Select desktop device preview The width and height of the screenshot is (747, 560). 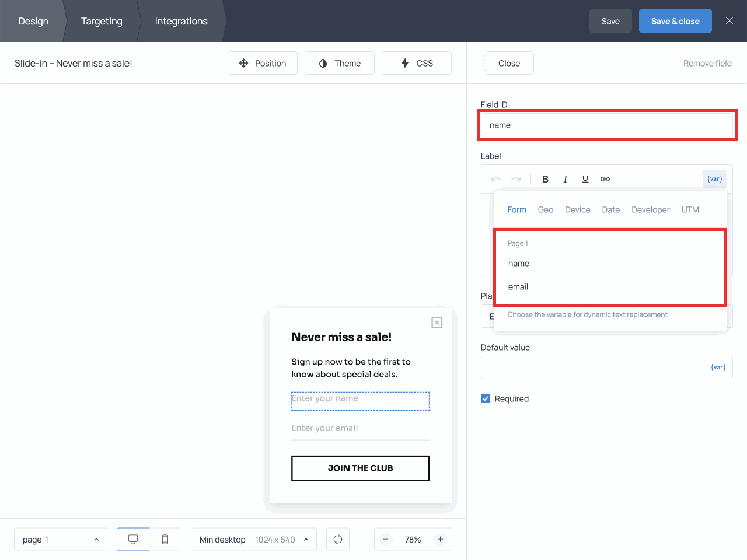(x=133, y=540)
